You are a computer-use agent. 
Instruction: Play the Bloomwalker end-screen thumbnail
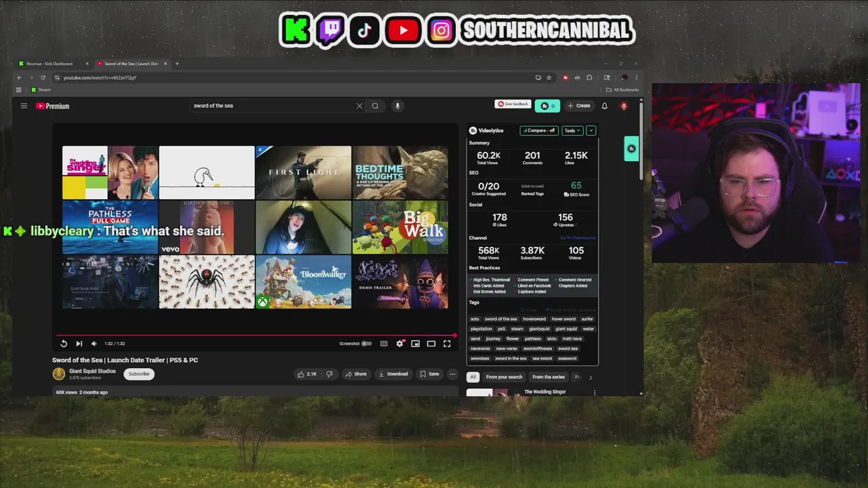[303, 282]
